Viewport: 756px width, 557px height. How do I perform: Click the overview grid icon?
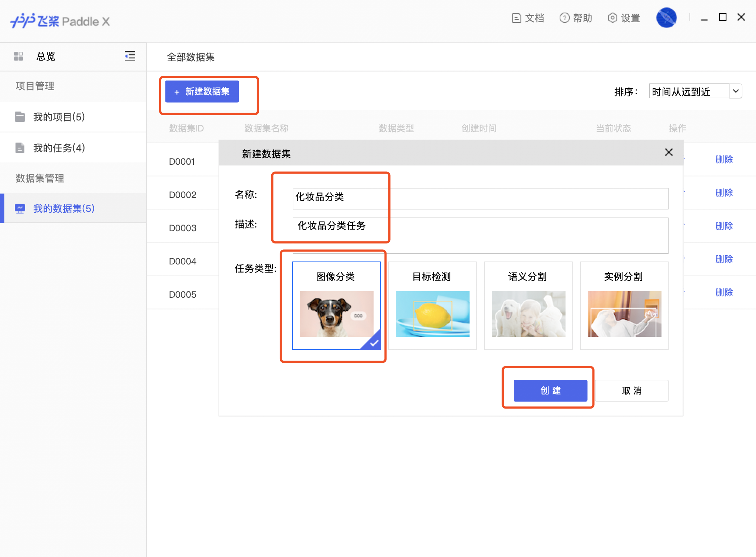tap(18, 56)
